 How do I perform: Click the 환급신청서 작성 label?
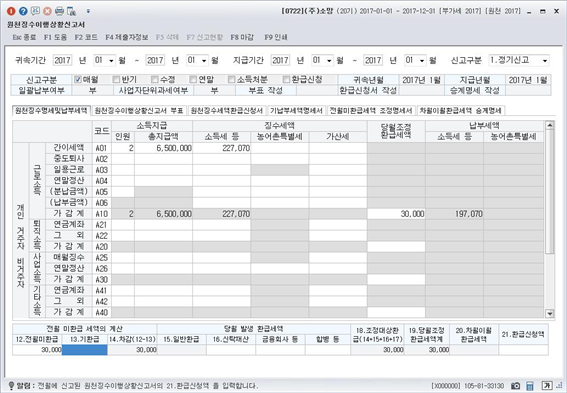pyautogui.click(x=368, y=90)
